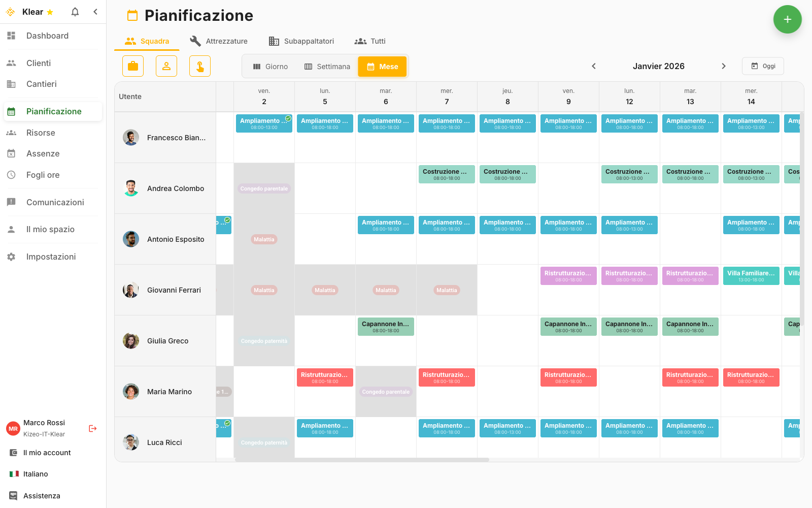Collapse the sidebar with the chevron
The height and width of the screenshot is (508, 812).
pos(95,12)
